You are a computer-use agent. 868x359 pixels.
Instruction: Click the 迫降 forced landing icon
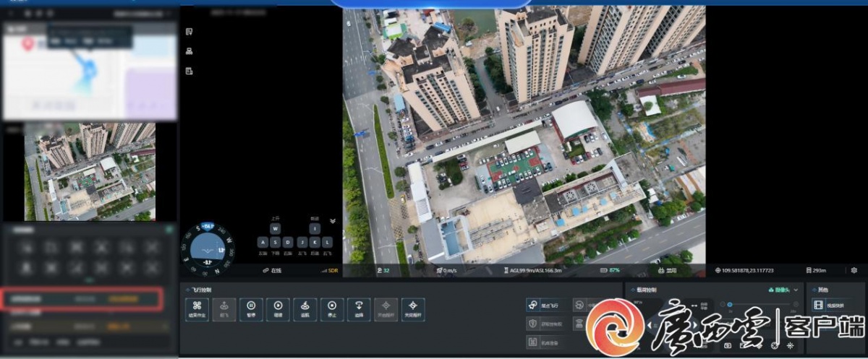pyautogui.click(x=359, y=309)
